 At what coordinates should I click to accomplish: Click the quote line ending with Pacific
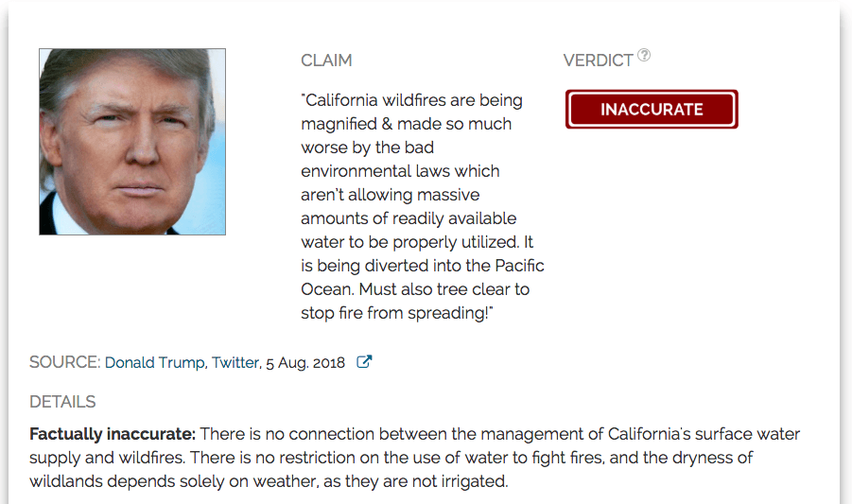click(423, 266)
